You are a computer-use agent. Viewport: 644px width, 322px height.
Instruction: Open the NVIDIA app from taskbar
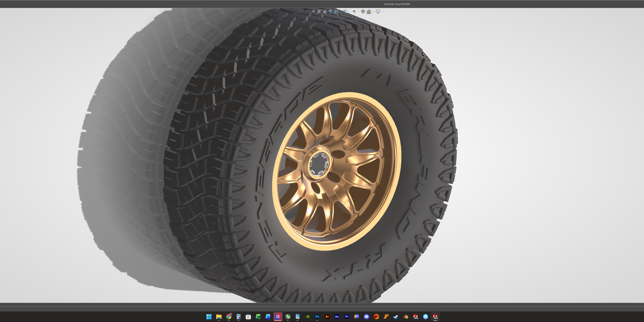[x=307, y=317]
